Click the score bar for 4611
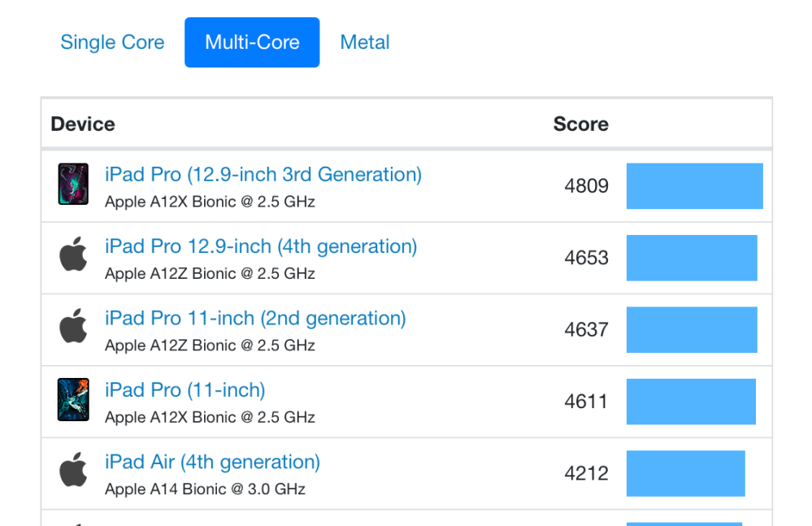 click(691, 402)
